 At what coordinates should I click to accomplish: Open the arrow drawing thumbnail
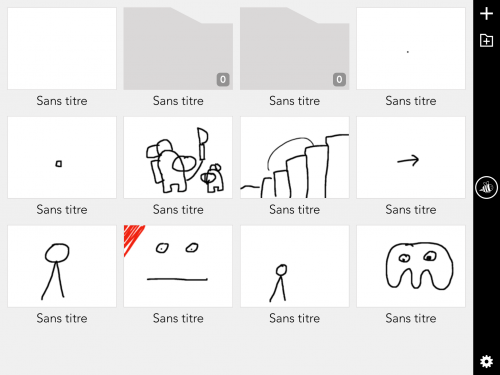[411, 157]
